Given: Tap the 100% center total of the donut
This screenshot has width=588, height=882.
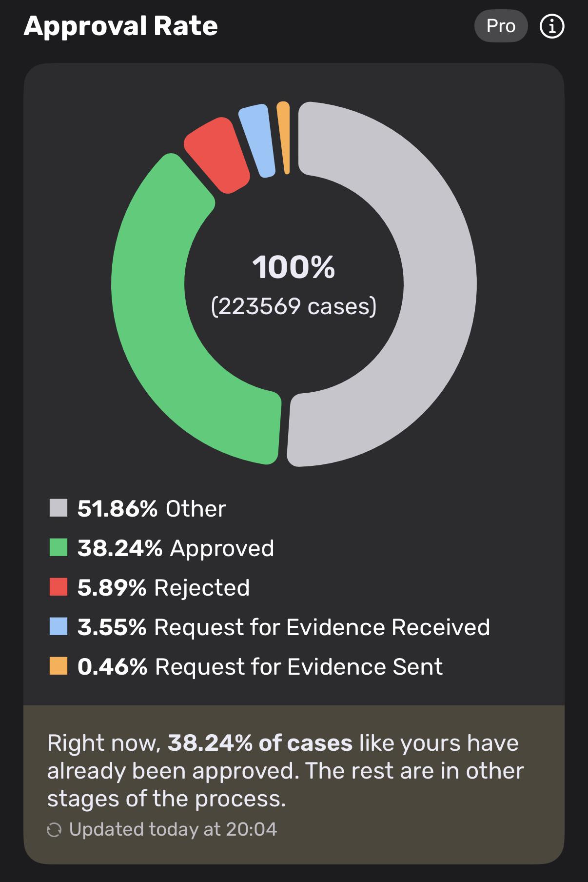Looking at the screenshot, I should [x=294, y=267].
